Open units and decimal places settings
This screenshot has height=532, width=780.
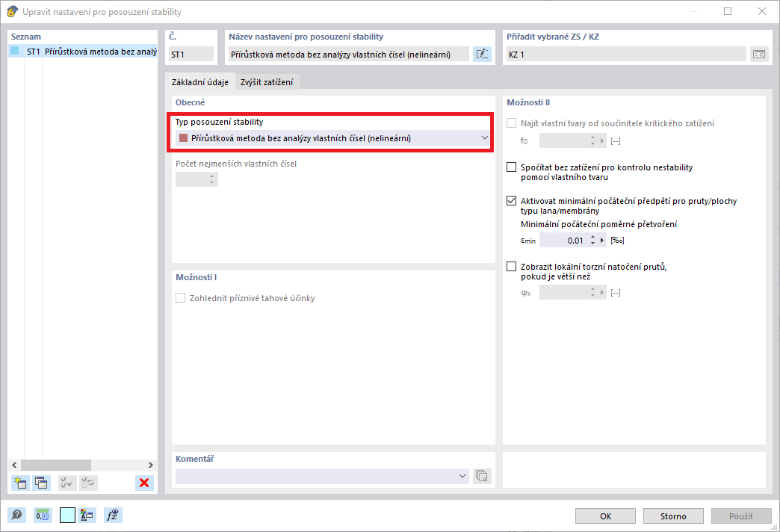(43, 515)
